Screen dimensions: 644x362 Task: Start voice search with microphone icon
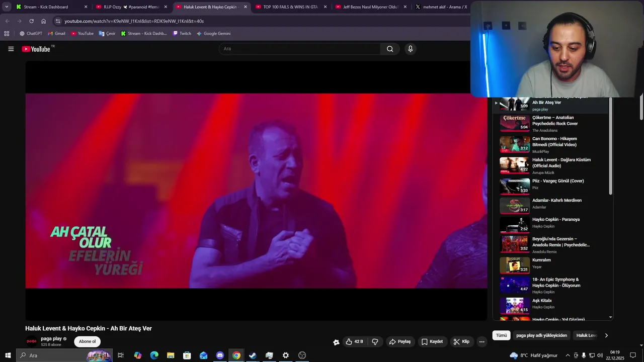411,49
